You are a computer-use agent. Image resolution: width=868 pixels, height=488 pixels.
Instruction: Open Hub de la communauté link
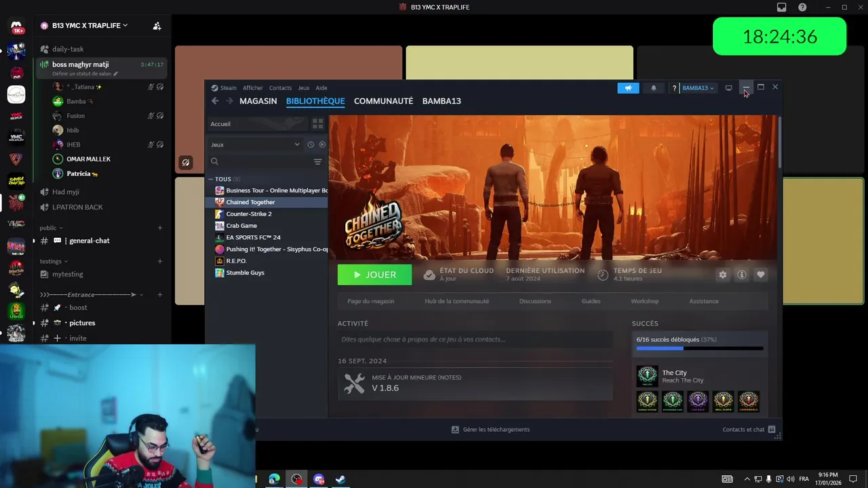click(456, 301)
